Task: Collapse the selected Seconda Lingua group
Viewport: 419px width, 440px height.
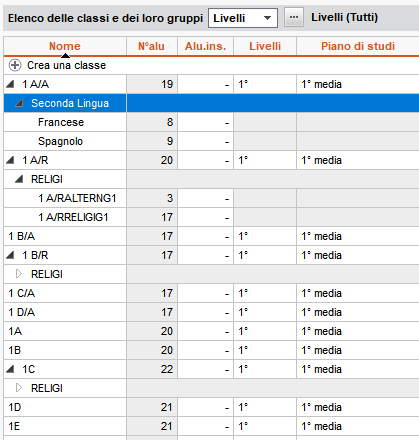Action: (19, 103)
